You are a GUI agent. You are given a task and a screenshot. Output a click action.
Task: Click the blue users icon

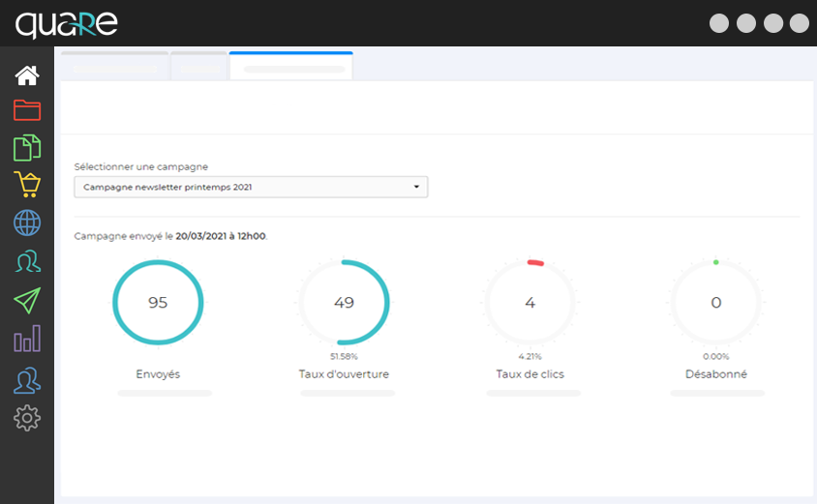tap(27, 380)
